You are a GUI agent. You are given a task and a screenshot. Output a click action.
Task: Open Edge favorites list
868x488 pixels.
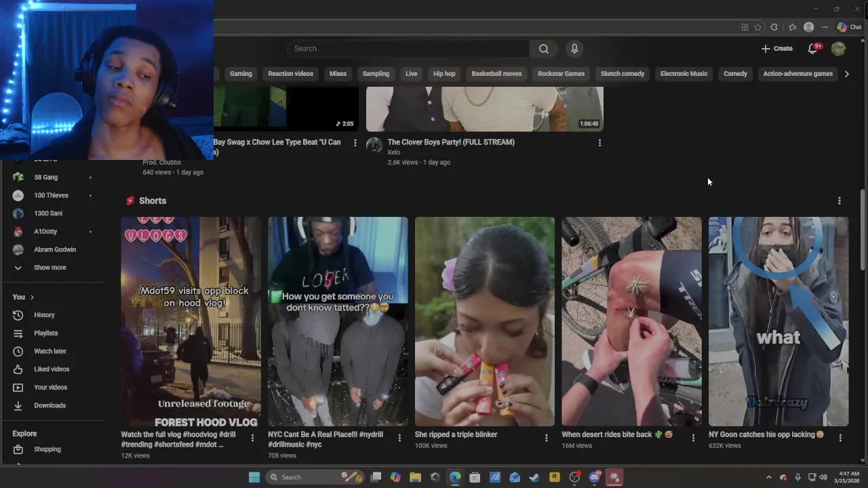792,27
